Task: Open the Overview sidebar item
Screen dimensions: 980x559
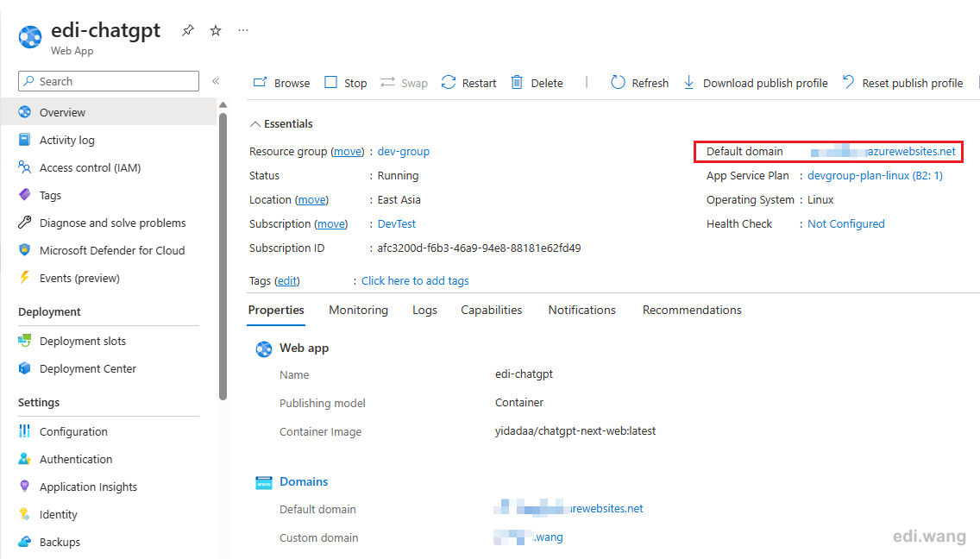Action: (x=109, y=112)
